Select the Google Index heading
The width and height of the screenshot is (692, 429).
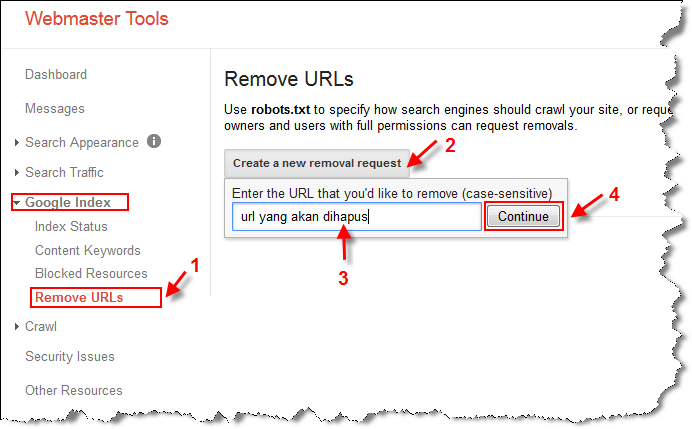68,202
